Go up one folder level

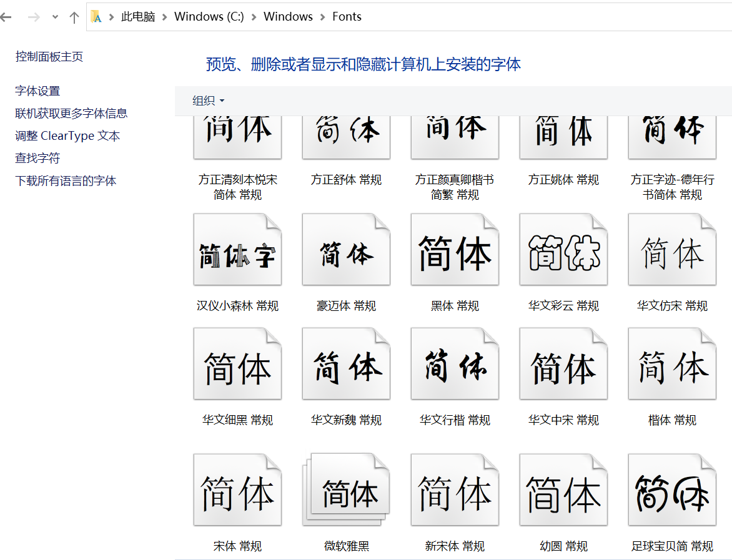[x=74, y=17]
